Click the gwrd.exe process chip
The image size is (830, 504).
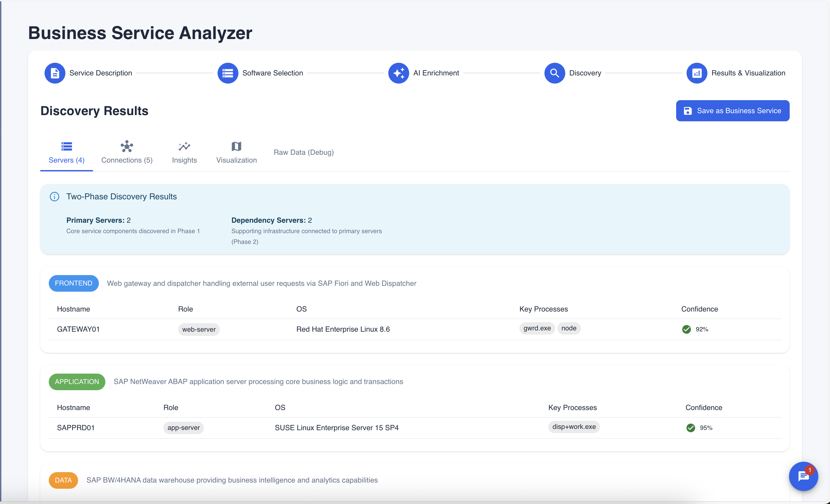tap(537, 328)
